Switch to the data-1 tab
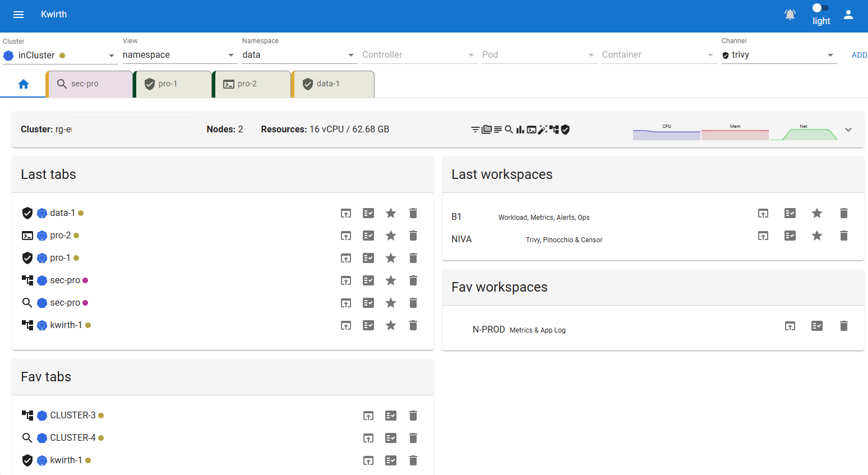868x475 pixels. click(333, 84)
